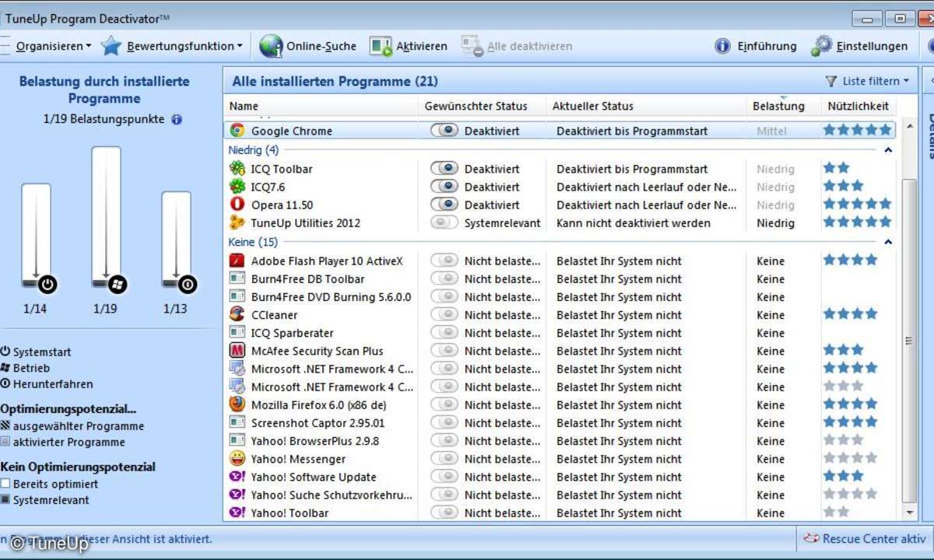Select the Burn4Free DVD Burning 5.6.0.0 row
This screenshot has width=934, height=560.
click(x=560, y=296)
